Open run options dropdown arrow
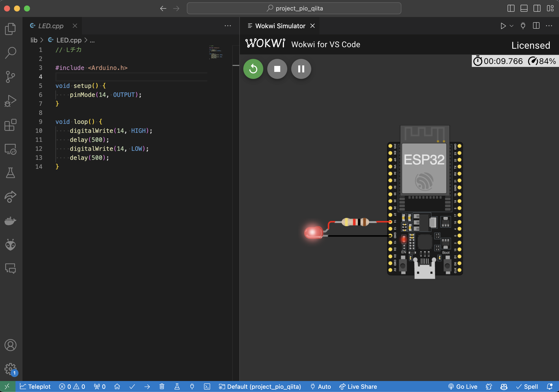 pos(512,26)
